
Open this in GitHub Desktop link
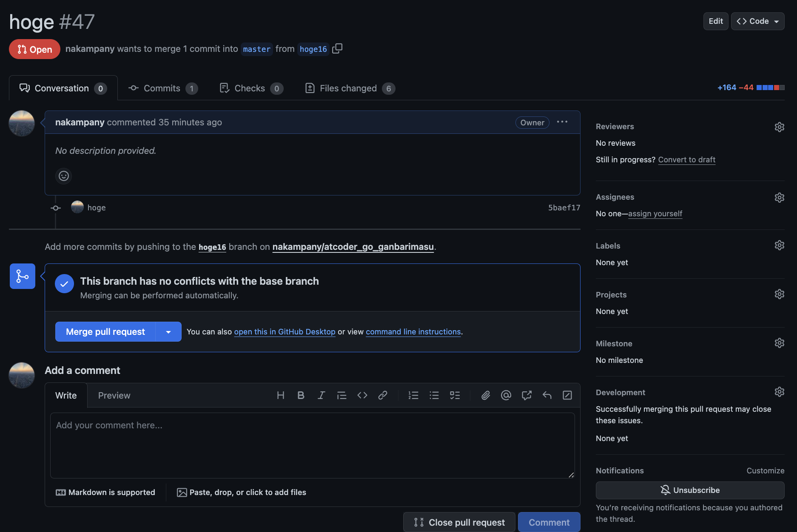[285, 331]
